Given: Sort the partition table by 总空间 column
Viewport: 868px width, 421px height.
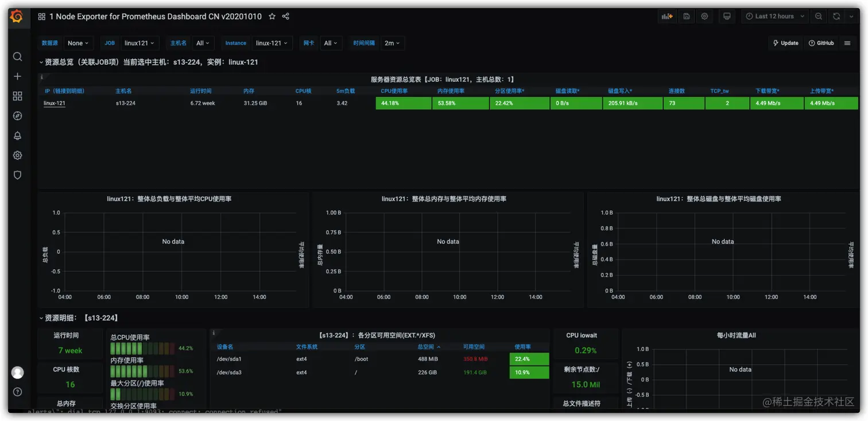Looking at the screenshot, I should 428,347.
